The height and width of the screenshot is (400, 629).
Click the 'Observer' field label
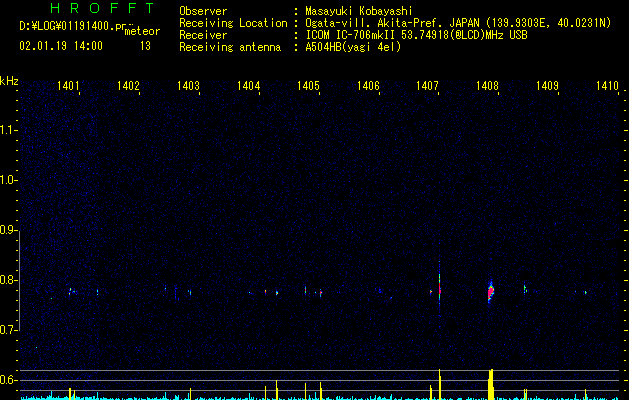(203, 11)
